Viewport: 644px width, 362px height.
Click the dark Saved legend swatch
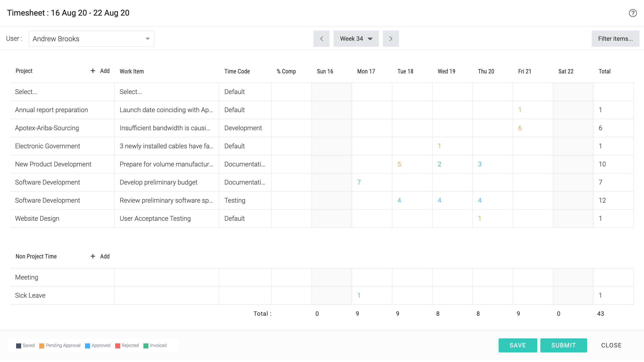point(19,346)
